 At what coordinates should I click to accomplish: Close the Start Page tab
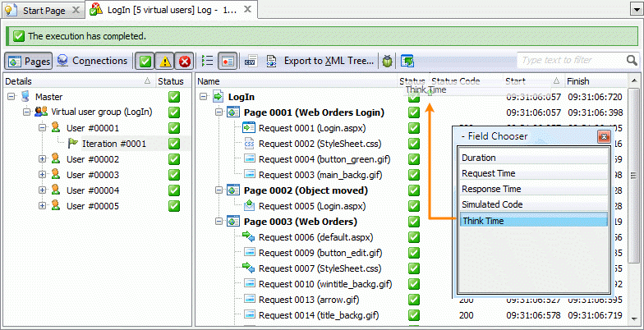click(x=76, y=10)
